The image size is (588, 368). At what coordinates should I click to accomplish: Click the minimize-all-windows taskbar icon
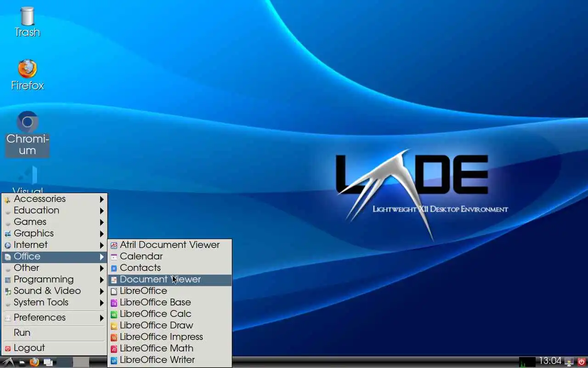pyautogui.click(x=48, y=362)
